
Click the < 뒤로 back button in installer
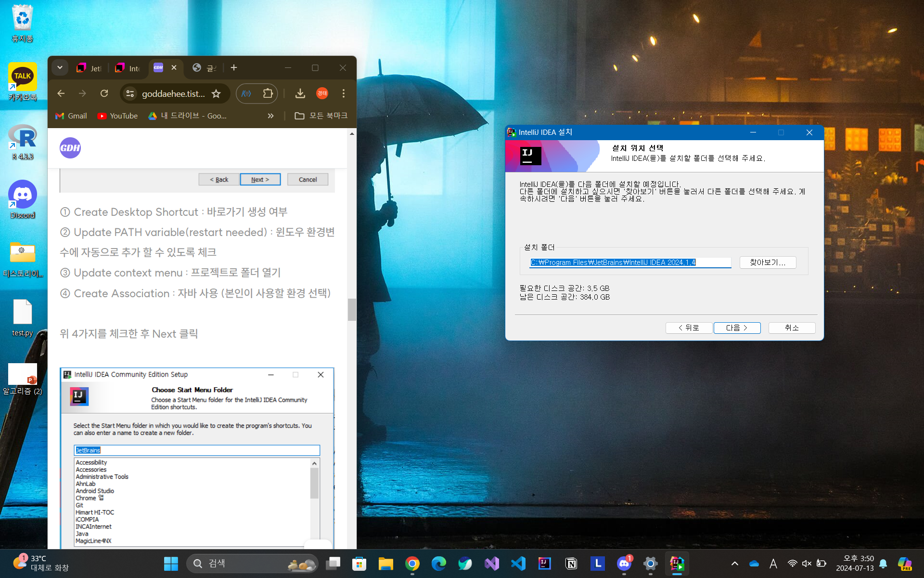pyautogui.click(x=689, y=328)
